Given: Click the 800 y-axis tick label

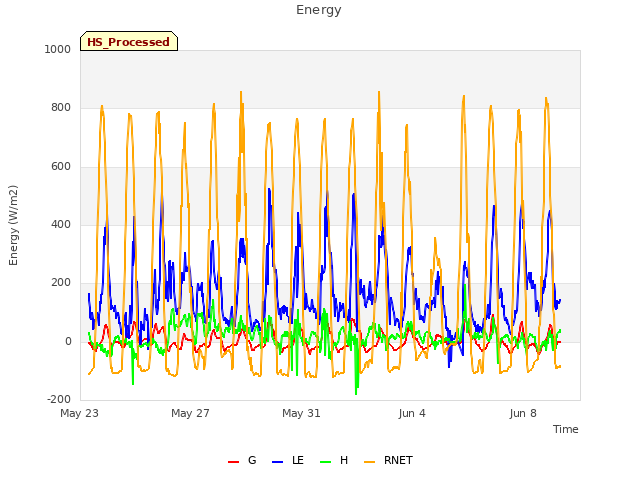Looking at the screenshot, I should [x=61, y=108].
